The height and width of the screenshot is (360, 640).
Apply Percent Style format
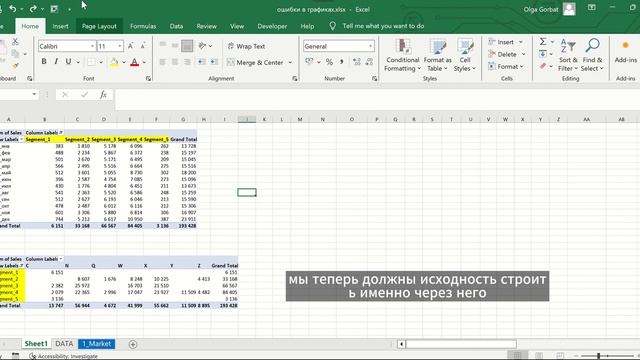(329, 62)
